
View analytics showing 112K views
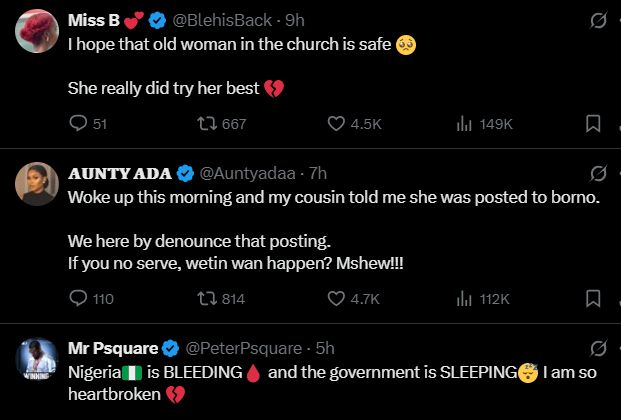464,298
